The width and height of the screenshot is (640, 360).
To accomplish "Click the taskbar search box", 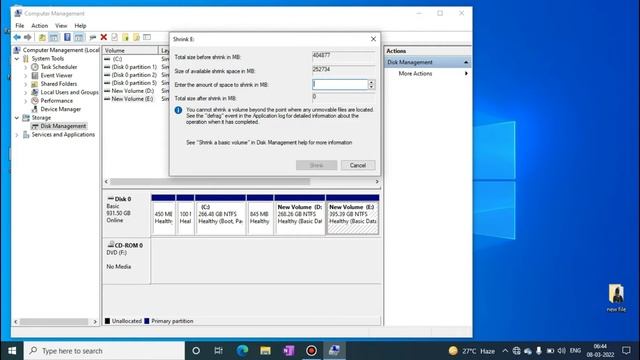I will tap(104, 351).
